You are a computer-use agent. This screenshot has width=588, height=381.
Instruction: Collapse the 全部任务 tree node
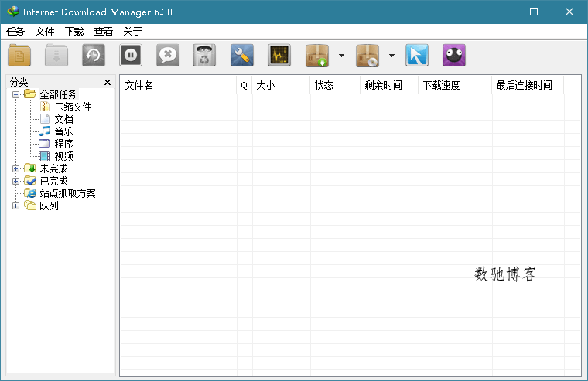[x=15, y=94]
